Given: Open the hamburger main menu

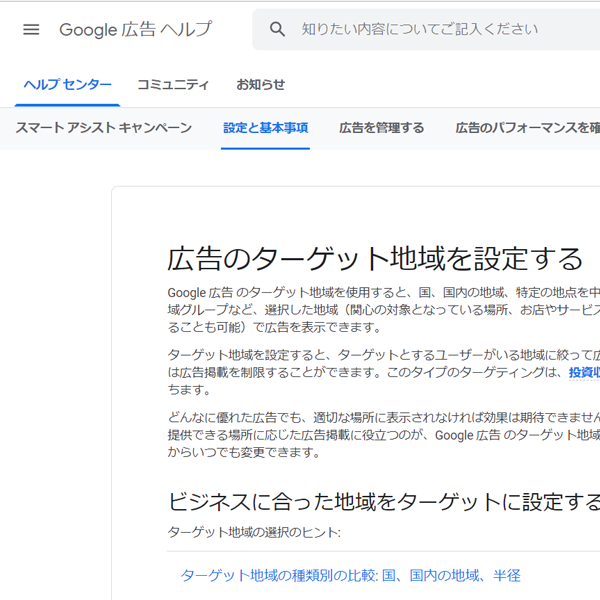Looking at the screenshot, I should click(31, 29).
